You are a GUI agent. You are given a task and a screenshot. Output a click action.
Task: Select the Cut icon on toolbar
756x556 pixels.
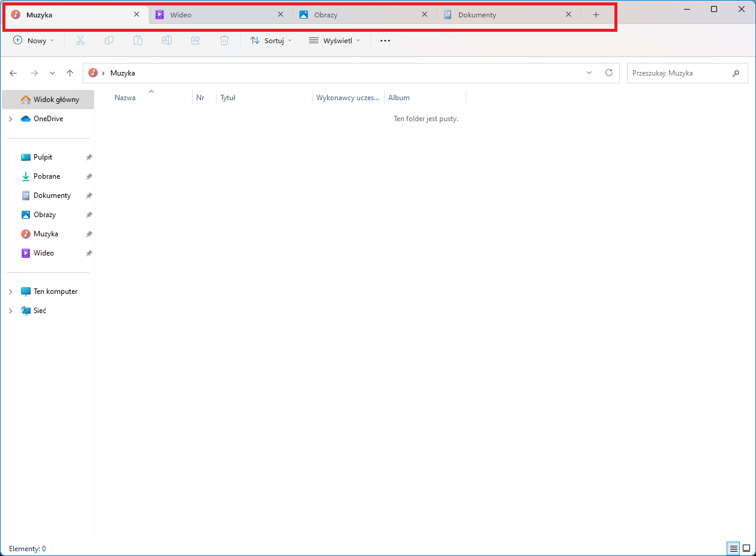[80, 40]
